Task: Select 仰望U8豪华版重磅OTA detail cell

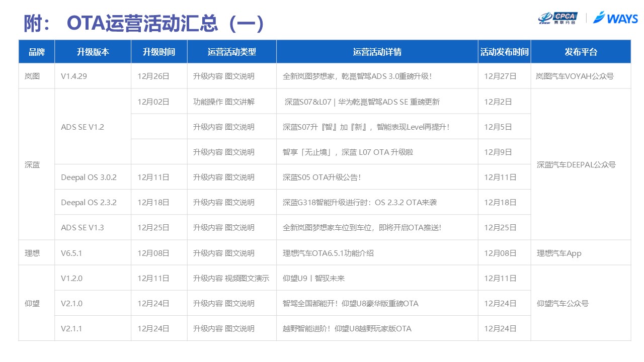Action: 377,303
